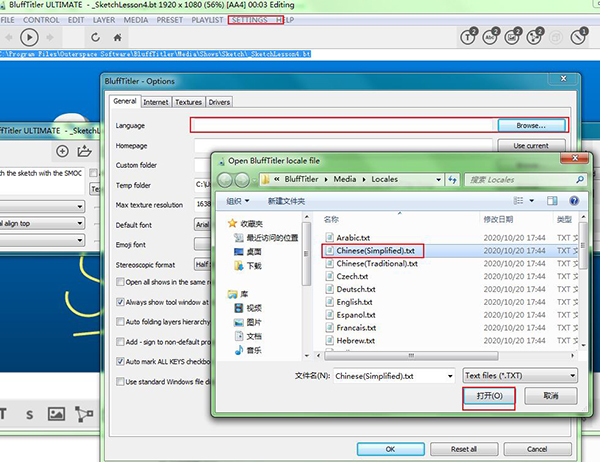Open the SETTINGS menu
The image size is (600, 462).
tap(249, 20)
